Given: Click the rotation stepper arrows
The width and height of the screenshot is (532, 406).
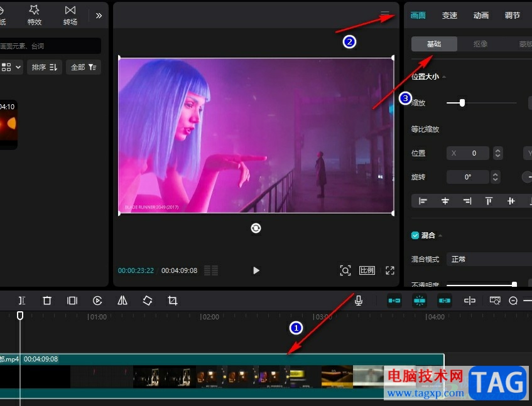Looking at the screenshot, I should [x=495, y=177].
